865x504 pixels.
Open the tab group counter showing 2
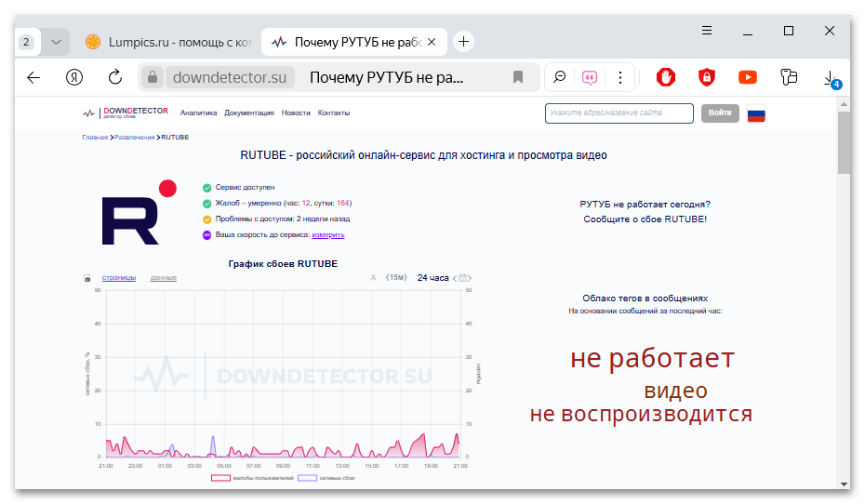[26, 42]
